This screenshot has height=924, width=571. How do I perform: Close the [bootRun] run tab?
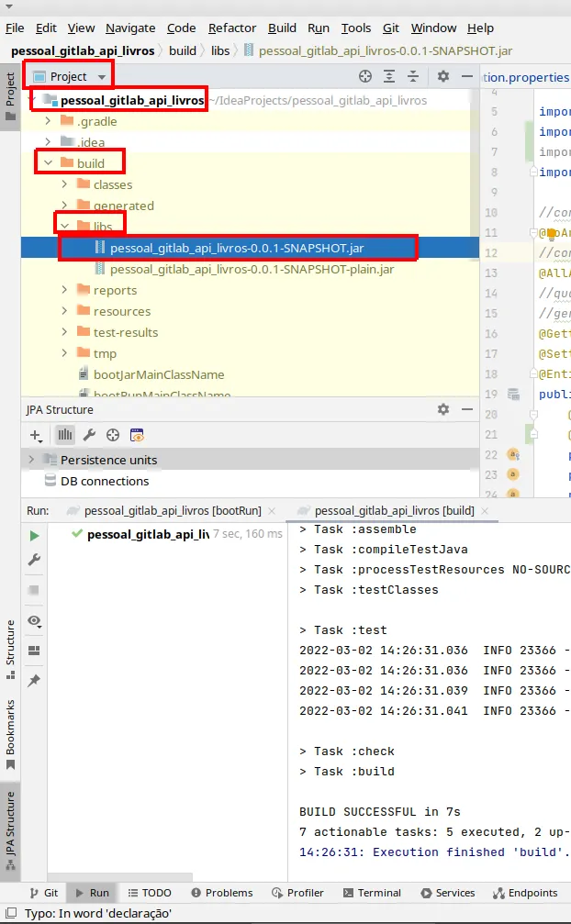pos(272,511)
